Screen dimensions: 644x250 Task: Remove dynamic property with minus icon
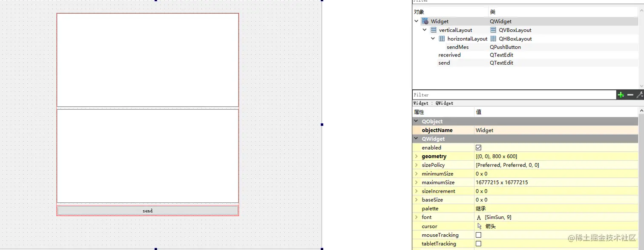[x=630, y=95]
